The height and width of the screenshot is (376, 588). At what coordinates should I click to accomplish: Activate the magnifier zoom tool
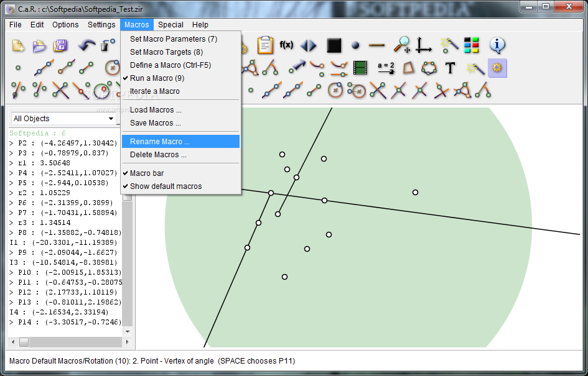[x=402, y=45]
